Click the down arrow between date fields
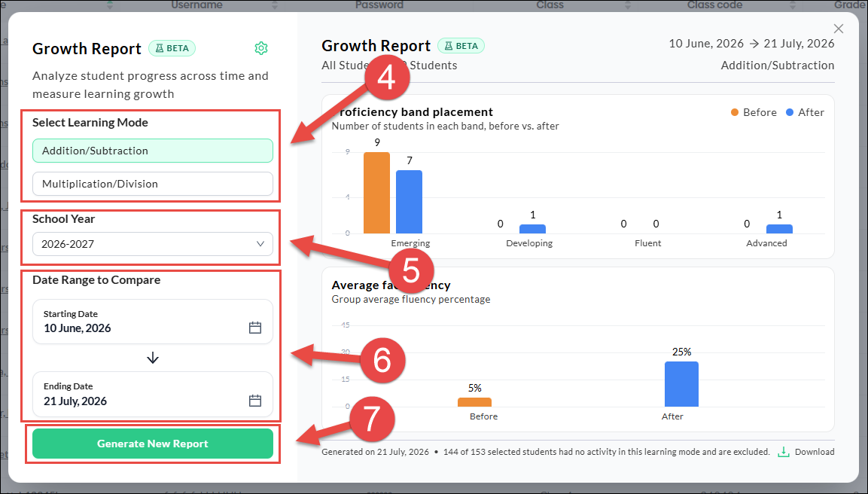868x494 pixels. coord(153,358)
